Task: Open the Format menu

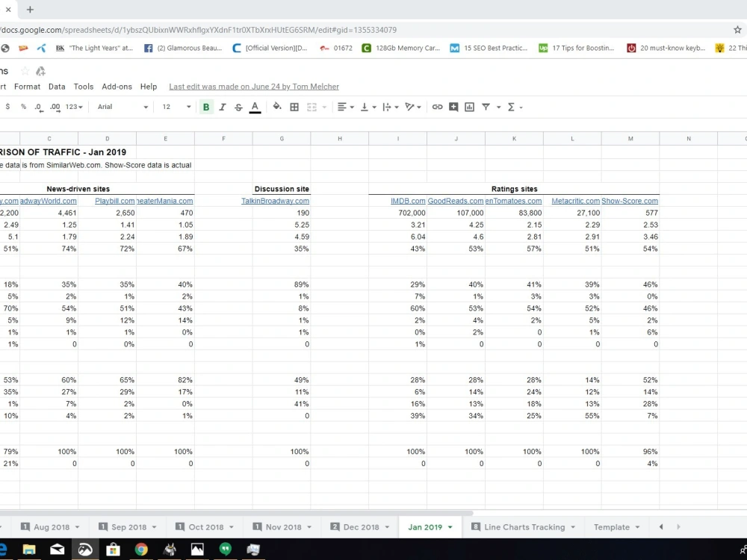Action: pos(27,87)
